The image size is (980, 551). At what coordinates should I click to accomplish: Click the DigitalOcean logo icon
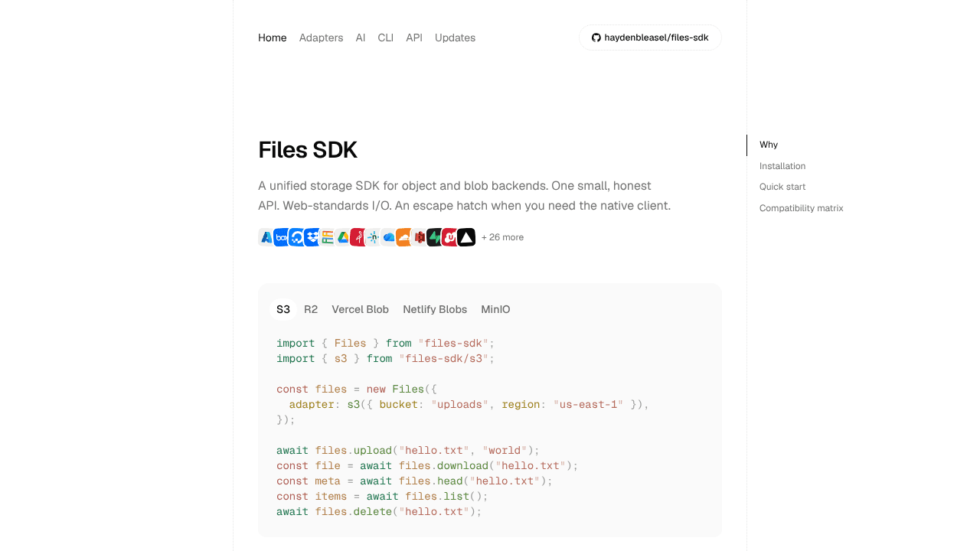click(297, 237)
